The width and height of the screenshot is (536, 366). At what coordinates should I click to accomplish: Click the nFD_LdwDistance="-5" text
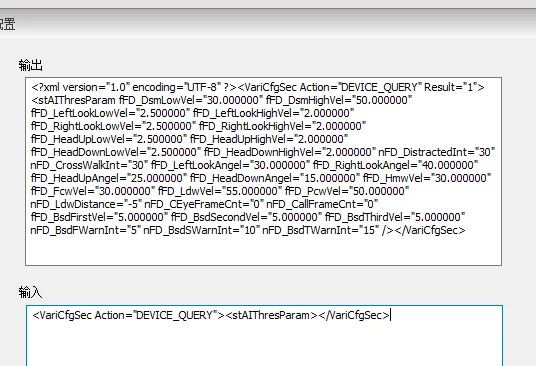click(x=86, y=204)
